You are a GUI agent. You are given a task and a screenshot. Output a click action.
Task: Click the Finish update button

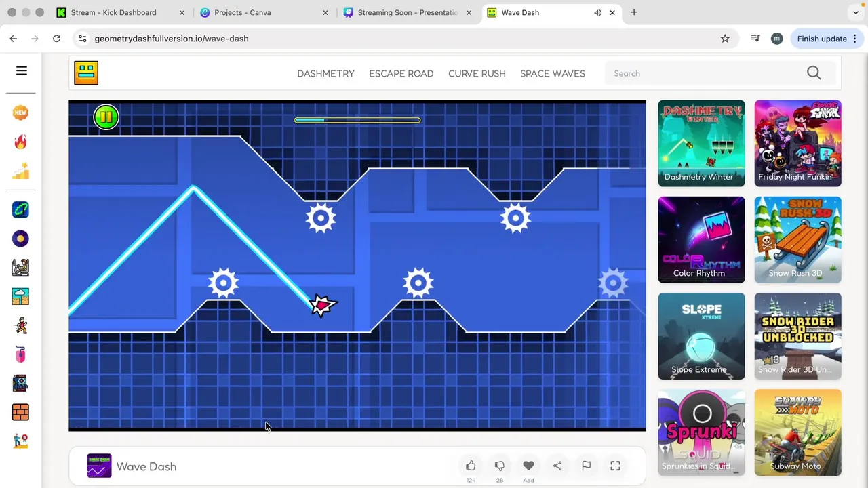tap(825, 39)
